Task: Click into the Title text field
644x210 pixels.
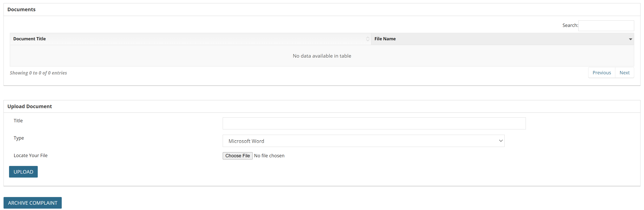Action: (374, 123)
